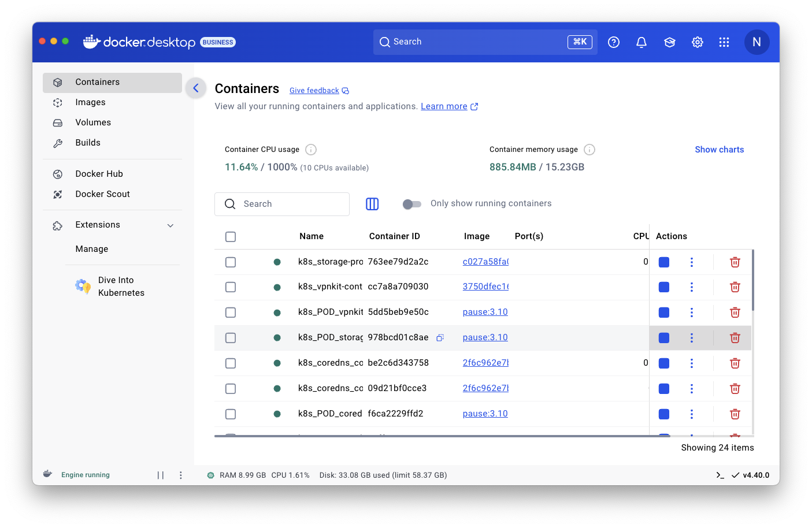Screen dimensions: 812x528
Task: Delete the k8s_vpnkit-cont container with trash icon
Action: (735, 287)
